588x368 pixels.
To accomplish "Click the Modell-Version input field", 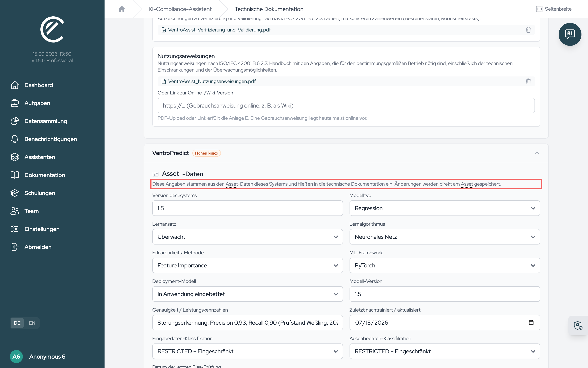I will click(x=444, y=294).
